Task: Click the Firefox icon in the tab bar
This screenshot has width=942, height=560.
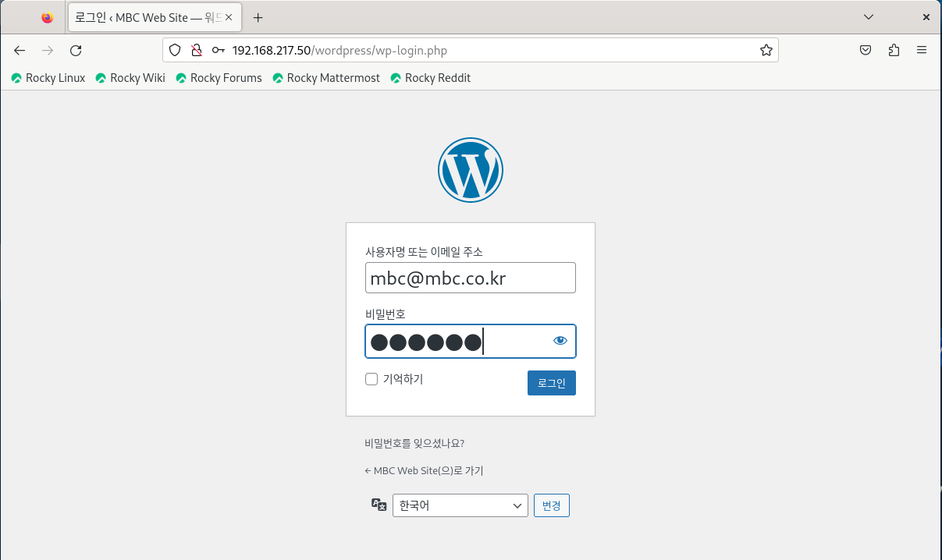Action: [x=48, y=17]
